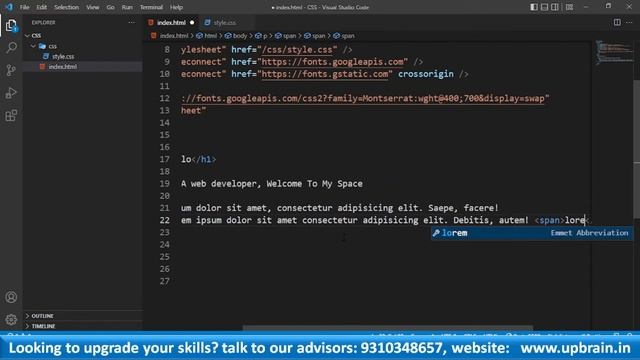Open the Extensions view
This screenshot has width=640, height=360.
(x=11, y=116)
